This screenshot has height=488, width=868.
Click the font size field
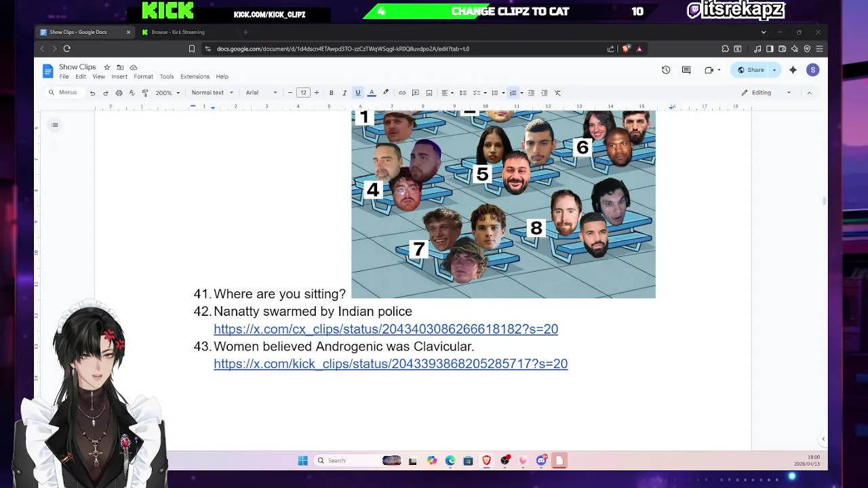(x=303, y=93)
